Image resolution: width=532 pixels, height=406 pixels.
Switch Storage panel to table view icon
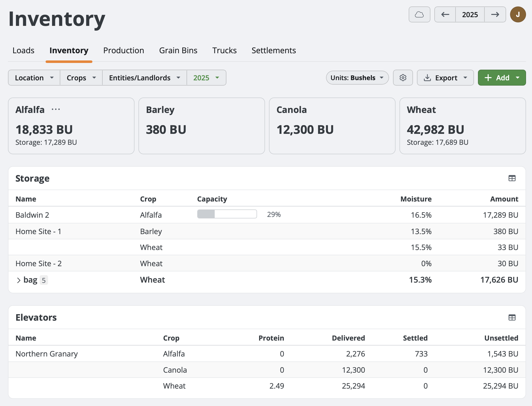click(512, 178)
